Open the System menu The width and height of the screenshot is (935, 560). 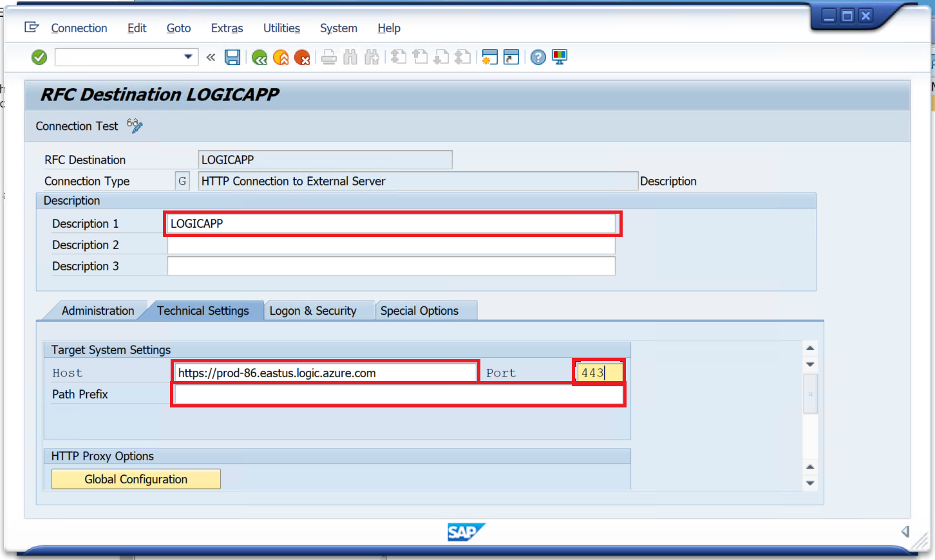pyautogui.click(x=339, y=28)
